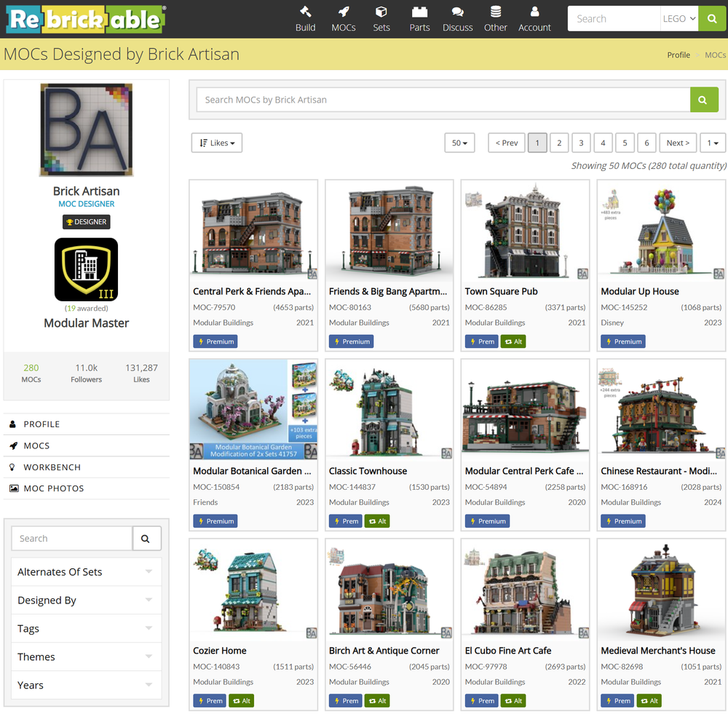728x714 pixels.
Task: Open the Cozier Home title link
Action: point(220,651)
